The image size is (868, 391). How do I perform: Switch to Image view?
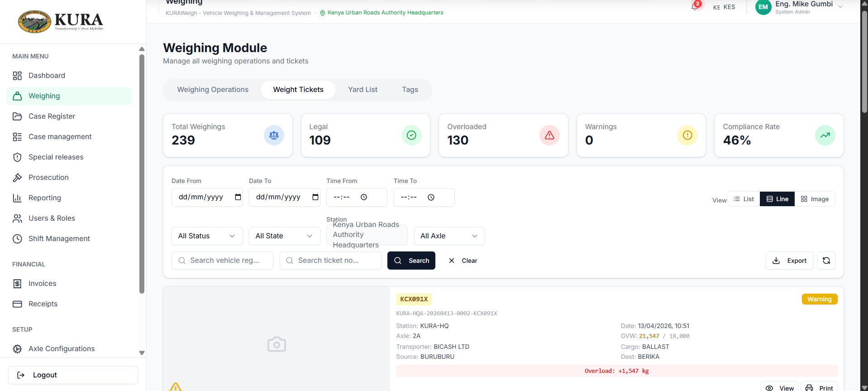tap(815, 199)
